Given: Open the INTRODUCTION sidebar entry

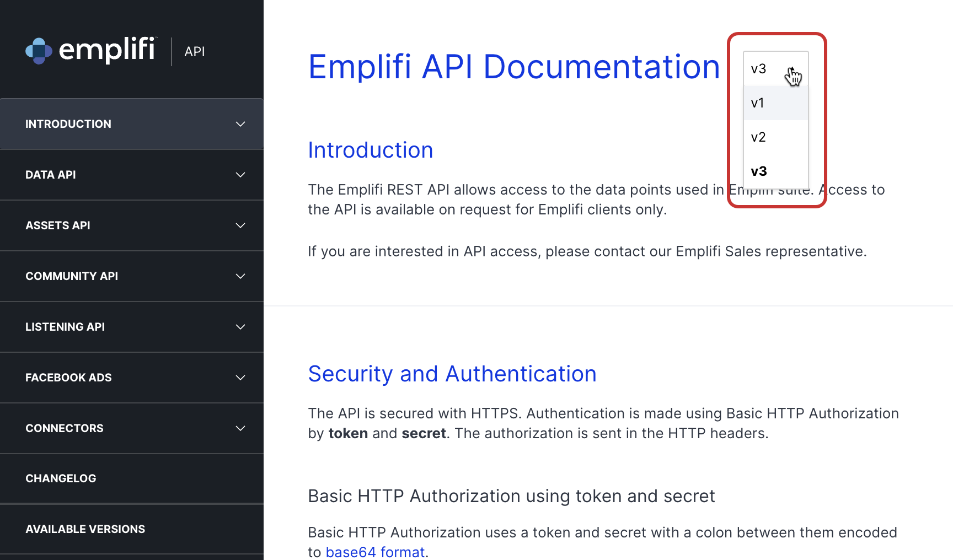Looking at the screenshot, I should (68, 124).
